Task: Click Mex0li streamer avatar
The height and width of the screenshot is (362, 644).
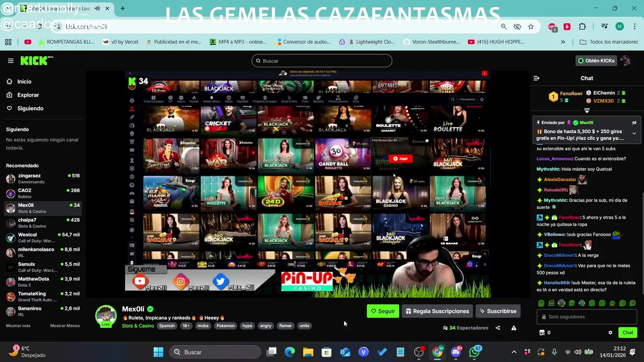Action: pyautogui.click(x=106, y=315)
